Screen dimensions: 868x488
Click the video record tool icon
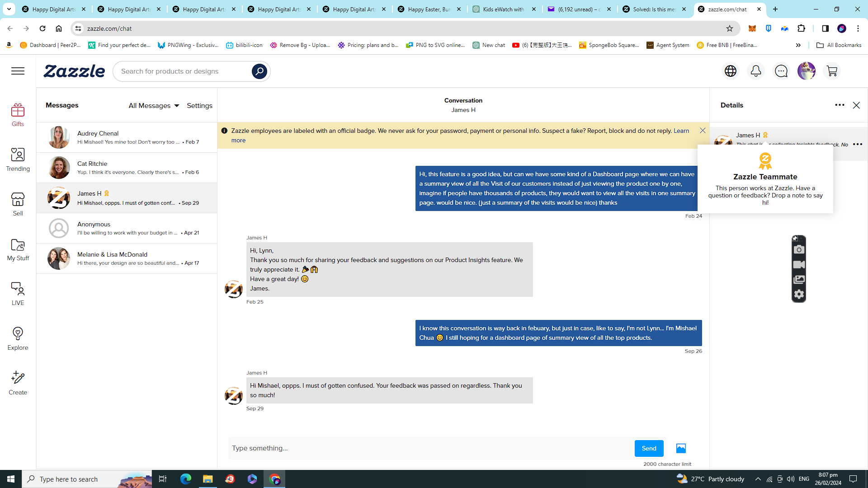[x=799, y=264]
